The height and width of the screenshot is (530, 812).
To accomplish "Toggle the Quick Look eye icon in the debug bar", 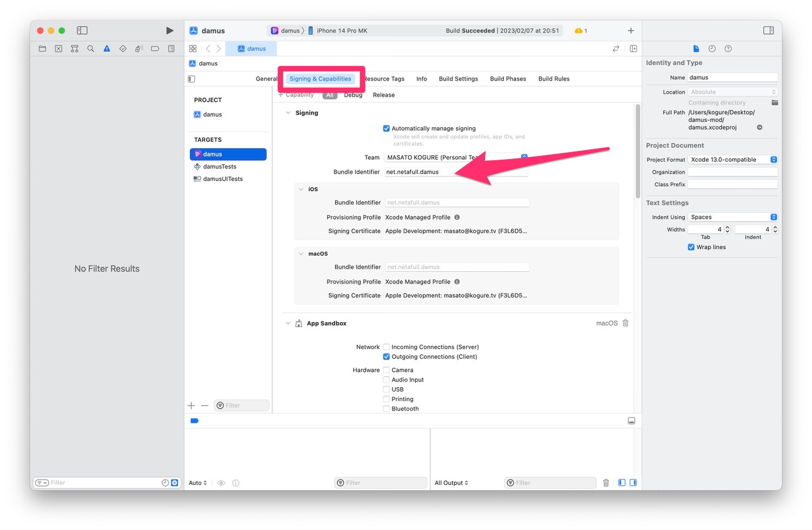I will coord(221,483).
